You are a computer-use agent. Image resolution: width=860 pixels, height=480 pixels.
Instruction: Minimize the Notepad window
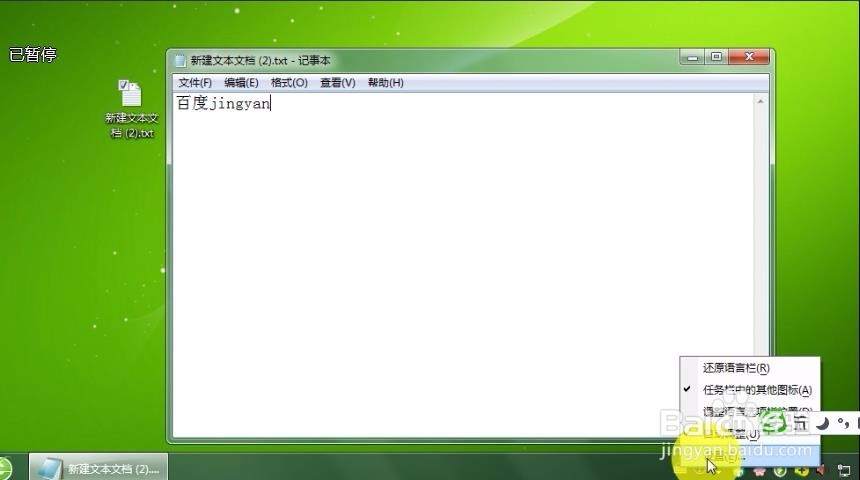point(693,57)
